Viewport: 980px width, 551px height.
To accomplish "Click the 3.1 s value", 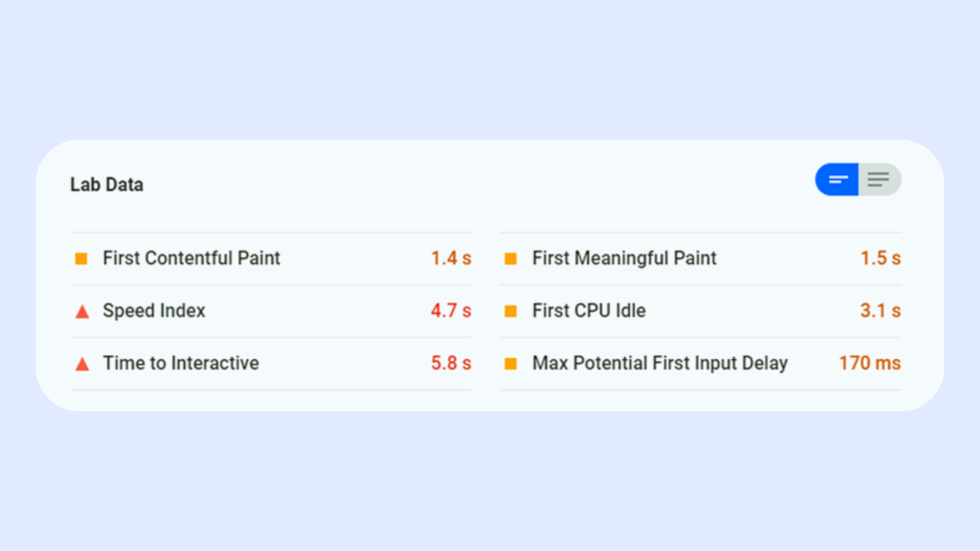I will point(881,310).
